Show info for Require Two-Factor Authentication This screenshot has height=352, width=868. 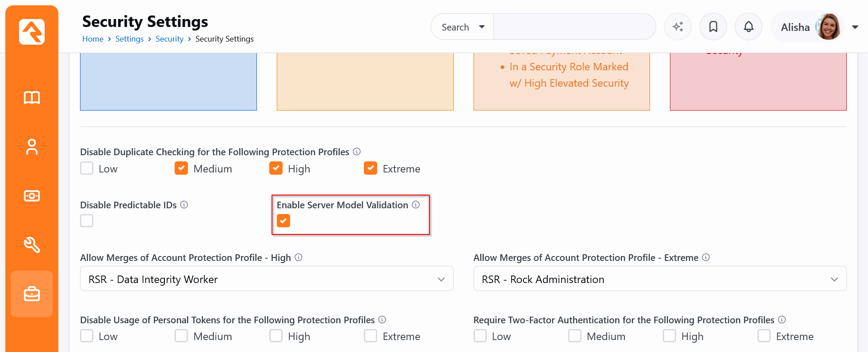click(x=782, y=320)
